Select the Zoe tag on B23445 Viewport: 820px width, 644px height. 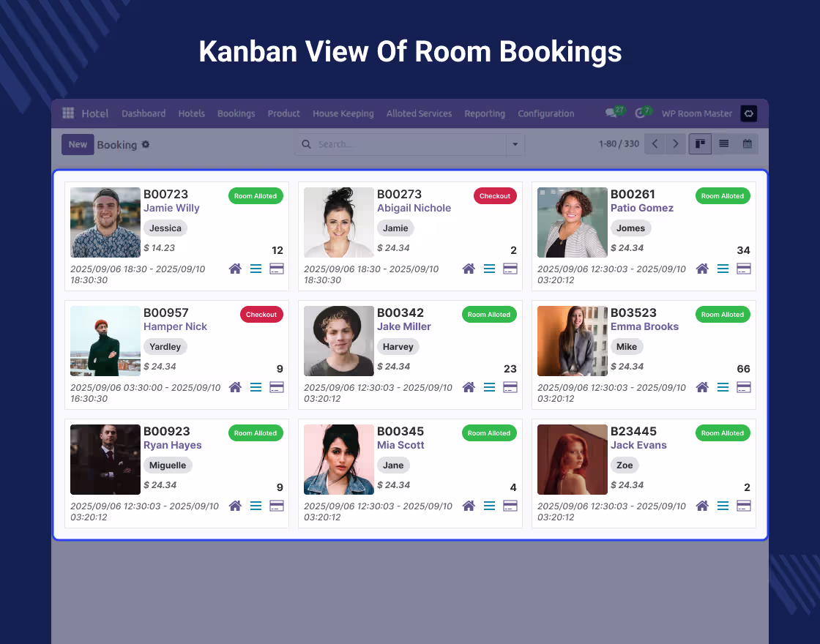click(625, 465)
